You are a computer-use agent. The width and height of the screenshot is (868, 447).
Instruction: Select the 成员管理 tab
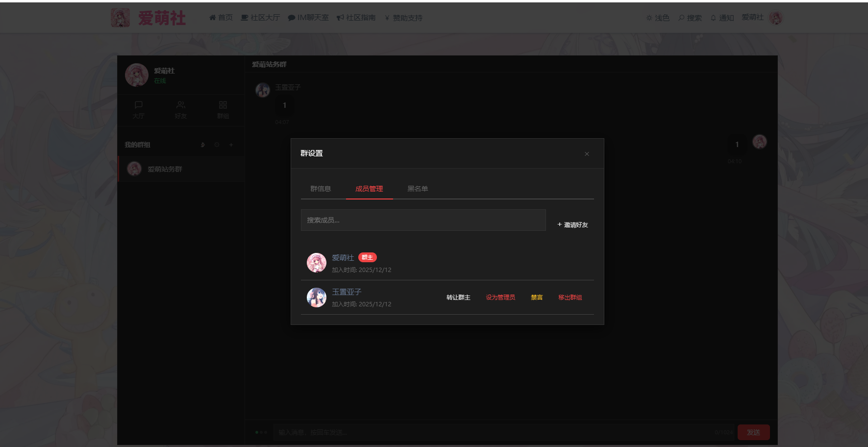click(x=369, y=189)
